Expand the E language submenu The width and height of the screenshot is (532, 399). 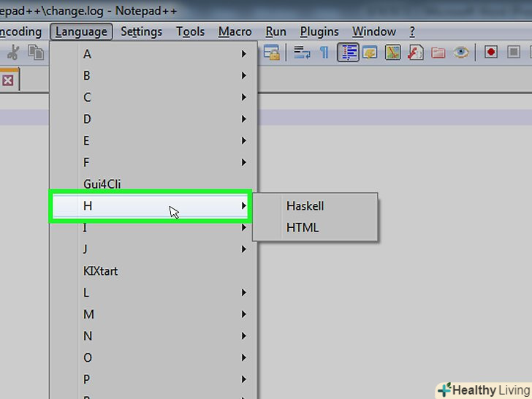pyautogui.click(x=153, y=141)
